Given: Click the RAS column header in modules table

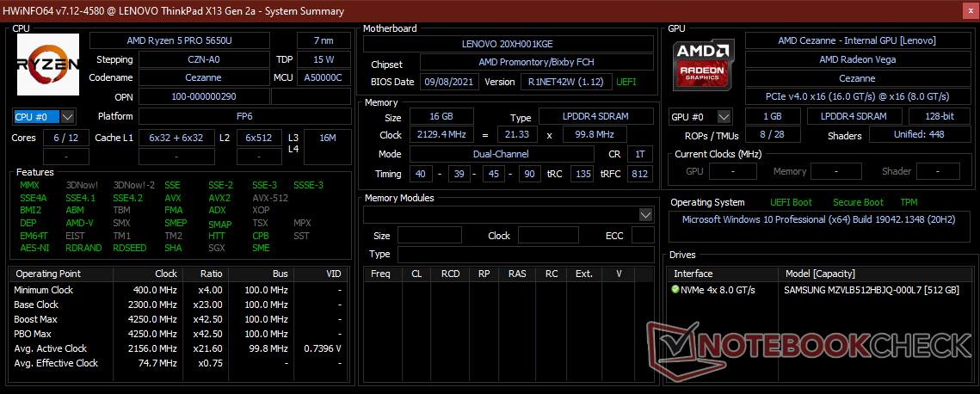Looking at the screenshot, I should 517,274.
